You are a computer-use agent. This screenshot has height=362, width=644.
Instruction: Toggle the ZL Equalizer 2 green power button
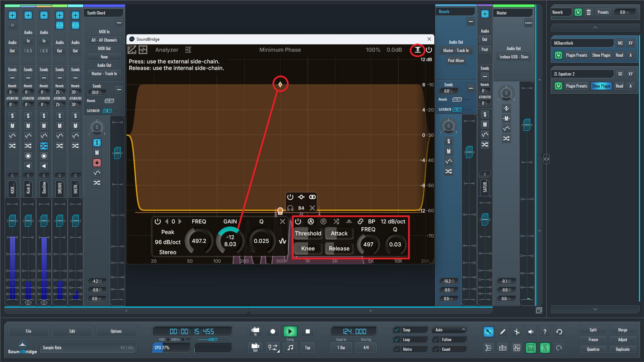coord(558,86)
